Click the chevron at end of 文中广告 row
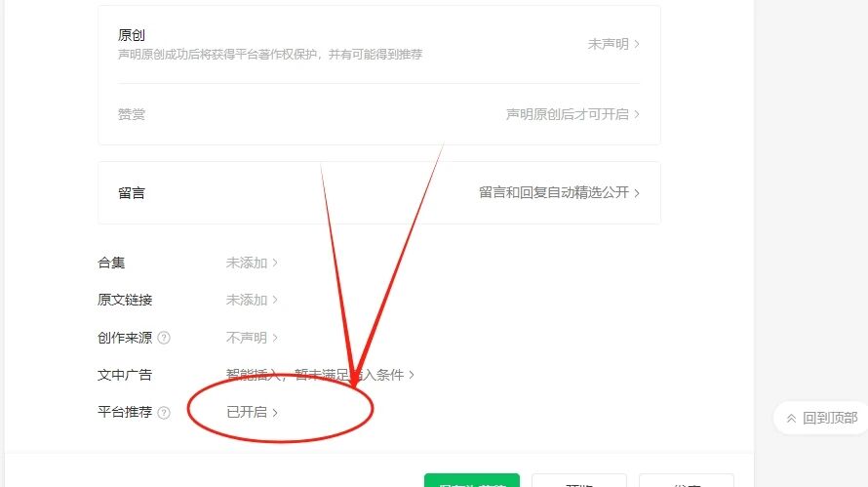 click(412, 375)
